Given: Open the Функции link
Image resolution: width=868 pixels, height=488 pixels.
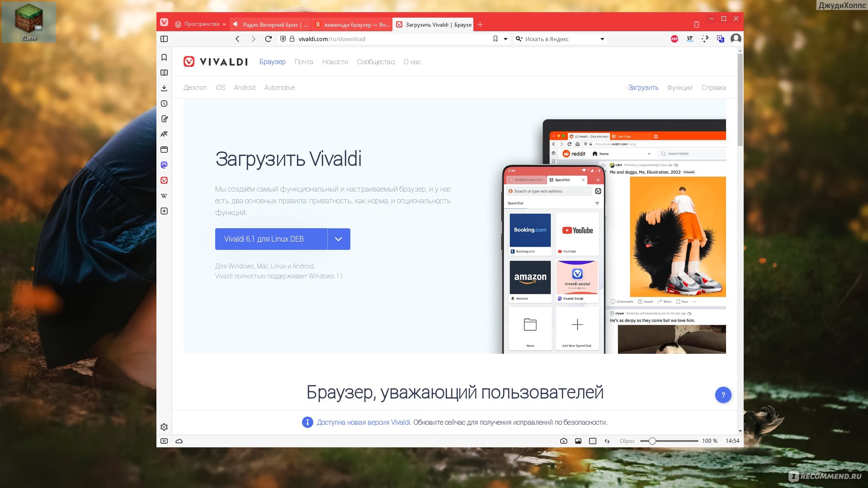Looking at the screenshot, I should click(x=680, y=88).
